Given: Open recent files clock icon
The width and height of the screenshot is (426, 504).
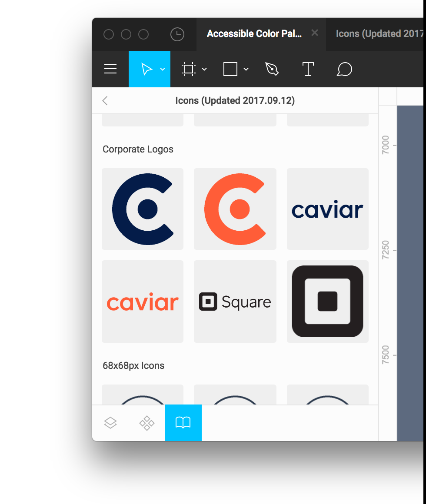Looking at the screenshot, I should (177, 34).
